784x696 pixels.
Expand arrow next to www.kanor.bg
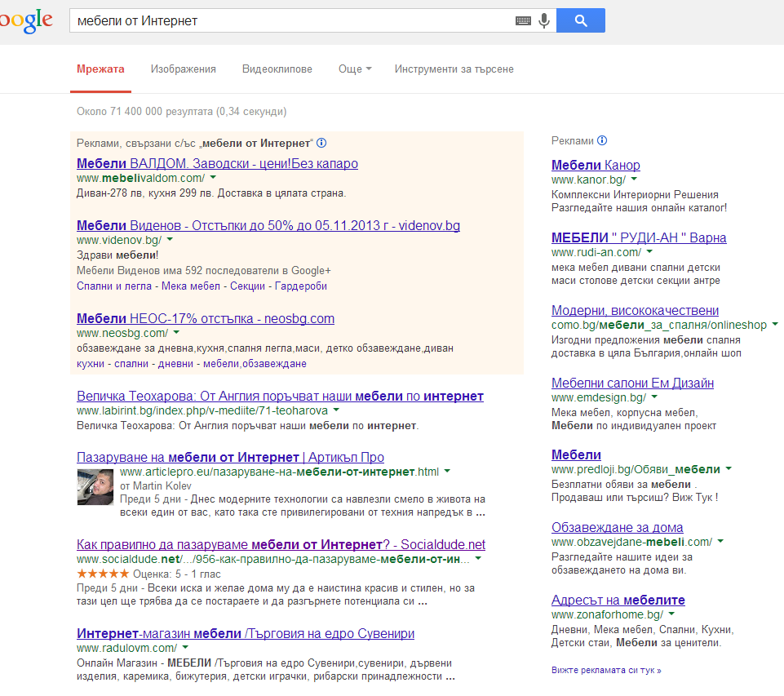click(634, 179)
